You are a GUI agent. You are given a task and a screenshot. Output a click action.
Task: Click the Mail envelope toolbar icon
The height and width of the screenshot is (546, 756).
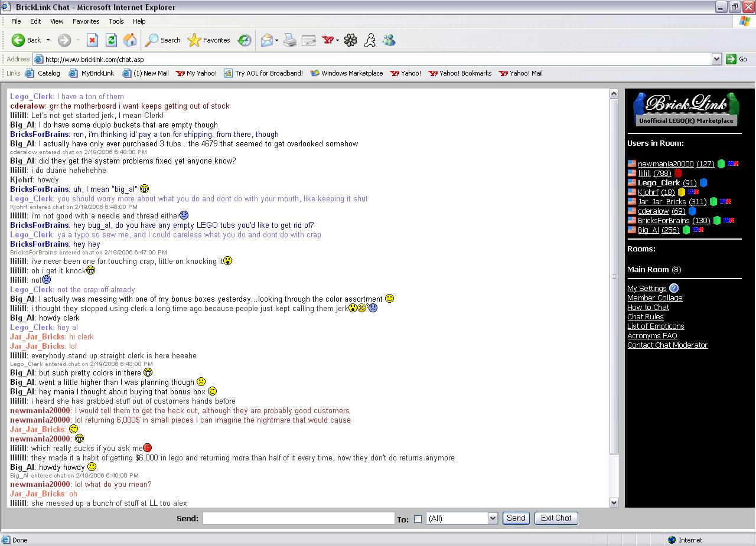pyautogui.click(x=266, y=40)
